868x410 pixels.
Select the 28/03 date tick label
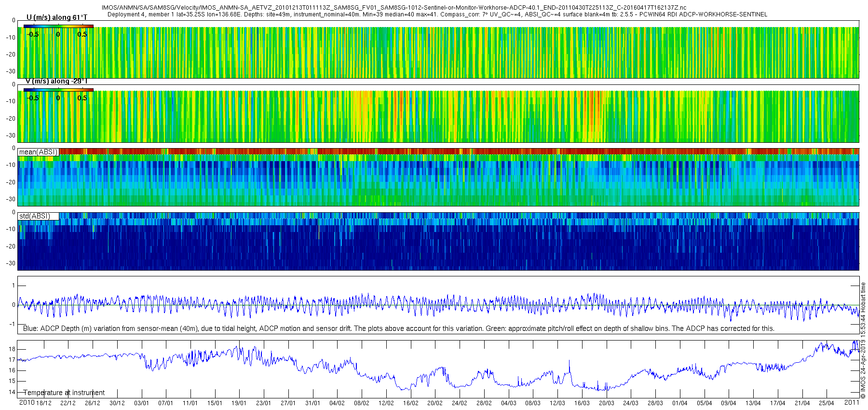655,403
